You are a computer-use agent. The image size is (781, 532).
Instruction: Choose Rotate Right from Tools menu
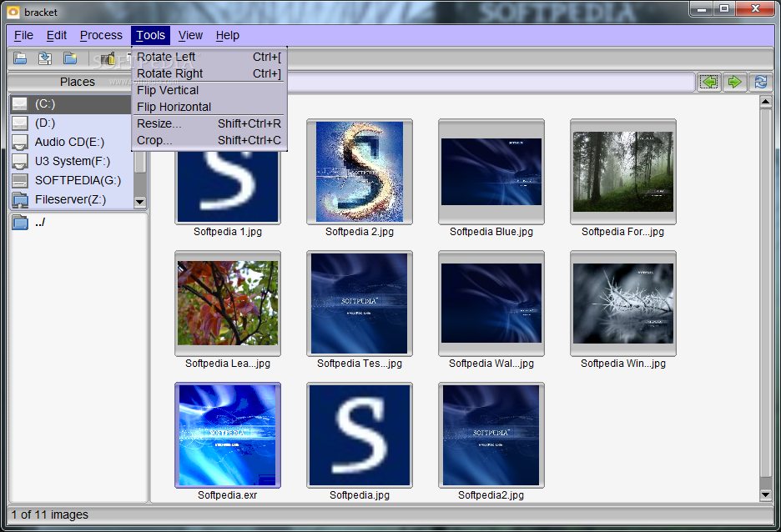pyautogui.click(x=209, y=73)
